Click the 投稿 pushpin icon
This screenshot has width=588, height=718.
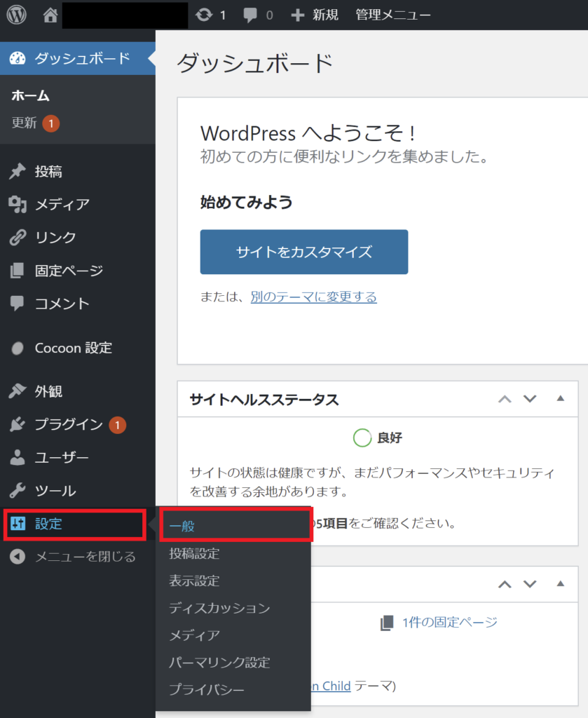pos(18,171)
